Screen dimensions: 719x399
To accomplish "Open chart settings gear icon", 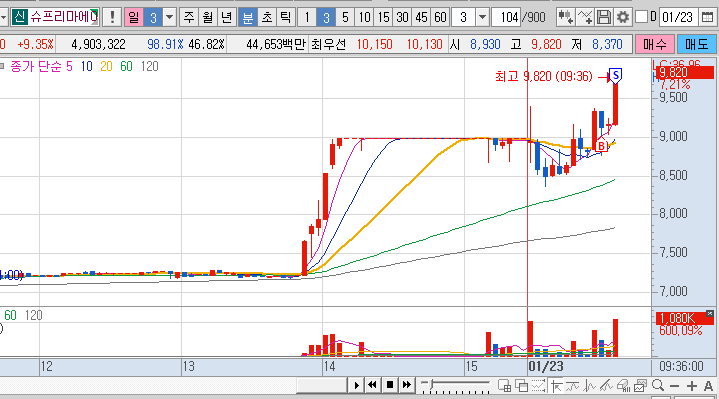I will pos(622,17).
